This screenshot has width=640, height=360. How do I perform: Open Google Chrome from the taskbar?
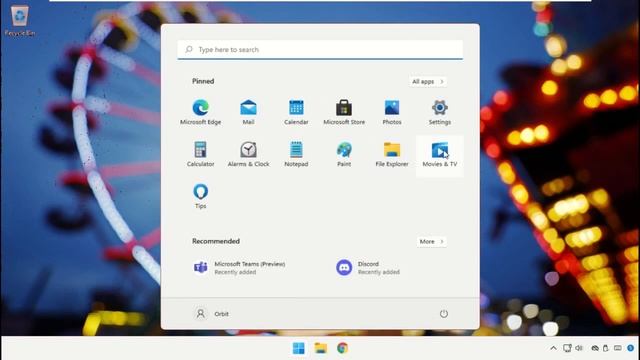[x=342, y=348]
